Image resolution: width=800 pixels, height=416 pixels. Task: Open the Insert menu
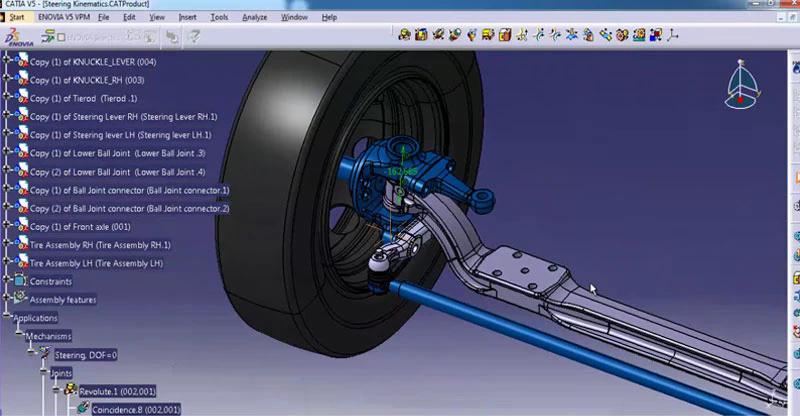point(188,17)
